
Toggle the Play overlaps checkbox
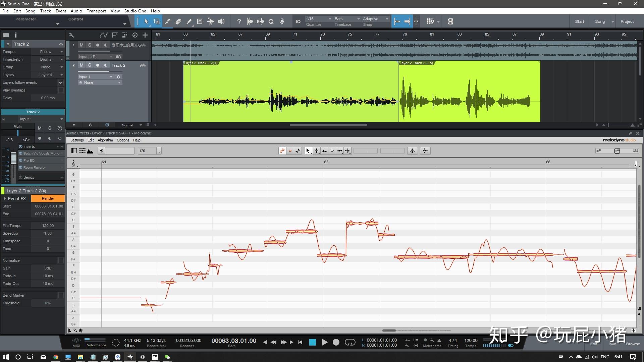[x=61, y=90]
